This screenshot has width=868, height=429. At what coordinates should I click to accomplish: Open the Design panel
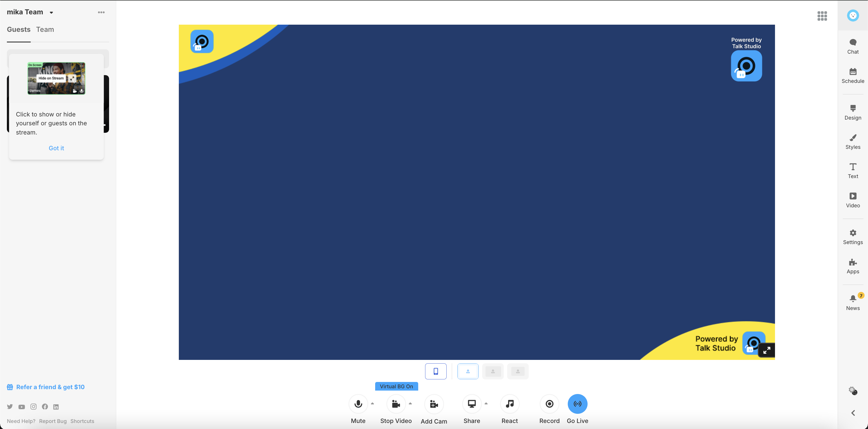852,112
